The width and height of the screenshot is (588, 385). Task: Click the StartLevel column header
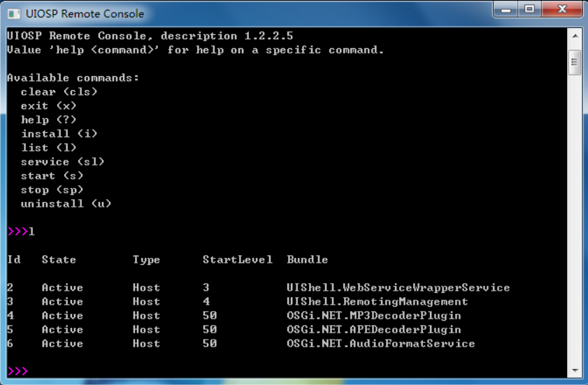click(238, 259)
